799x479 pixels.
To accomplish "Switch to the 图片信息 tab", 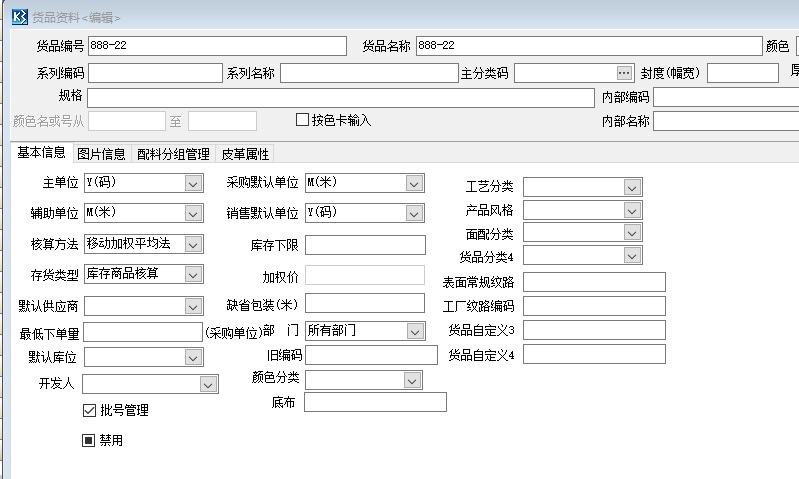I will click(x=101, y=154).
